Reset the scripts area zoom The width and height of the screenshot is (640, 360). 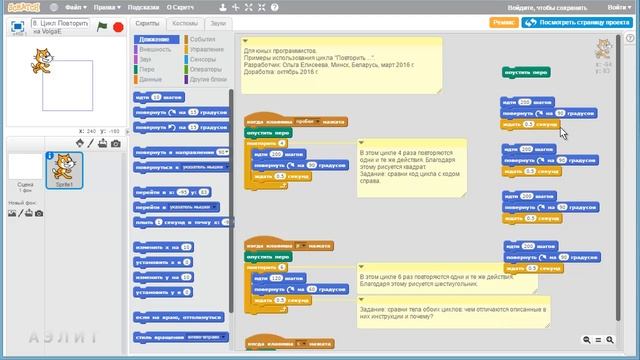(x=598, y=340)
